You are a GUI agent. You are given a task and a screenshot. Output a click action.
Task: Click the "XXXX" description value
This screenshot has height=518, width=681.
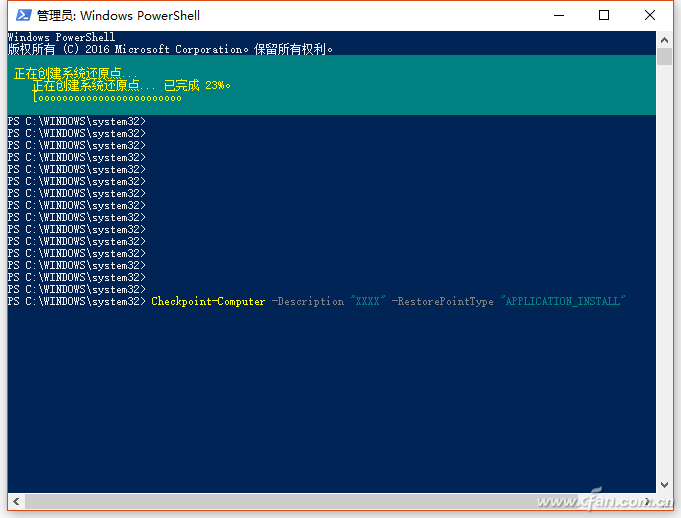[x=368, y=301]
